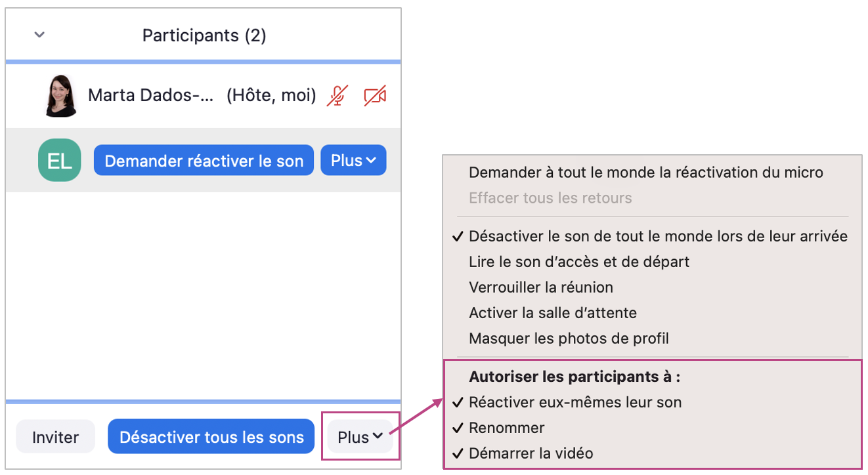Viewport: 868px width, 475px height.
Task: Click the muted microphone icon for Marta
Action: [x=337, y=96]
